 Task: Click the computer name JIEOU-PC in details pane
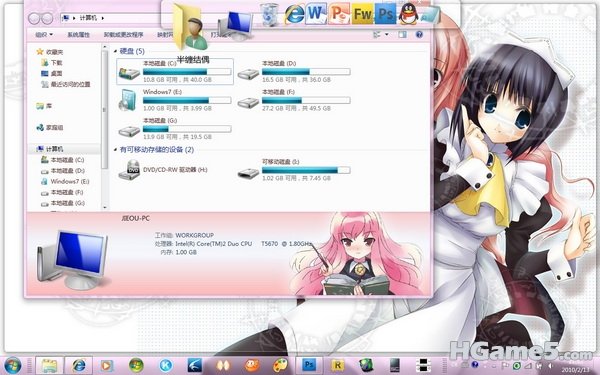click(x=135, y=218)
